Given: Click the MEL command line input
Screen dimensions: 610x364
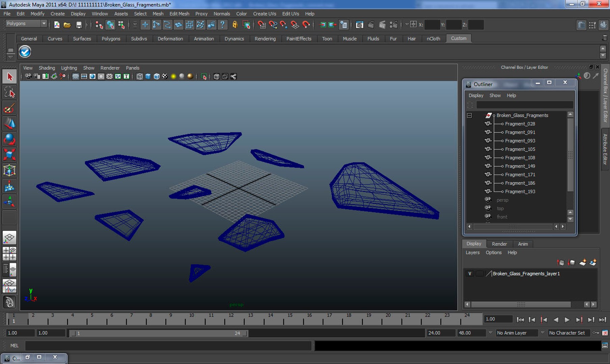Looking at the screenshot, I should [x=168, y=345].
